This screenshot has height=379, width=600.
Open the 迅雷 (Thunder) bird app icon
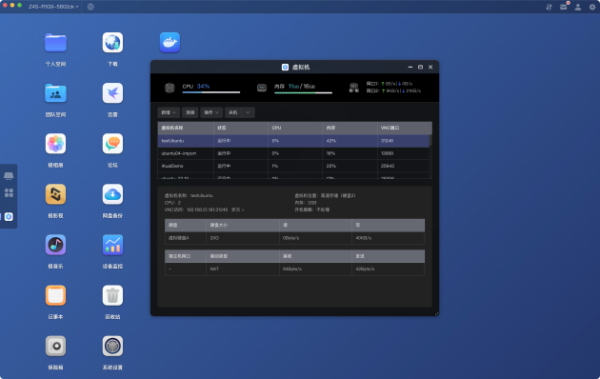(112, 93)
